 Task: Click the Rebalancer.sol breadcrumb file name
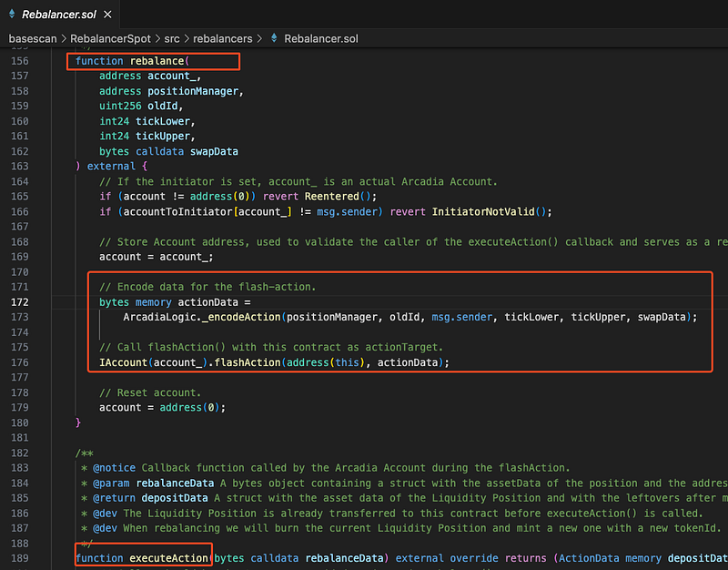point(320,38)
